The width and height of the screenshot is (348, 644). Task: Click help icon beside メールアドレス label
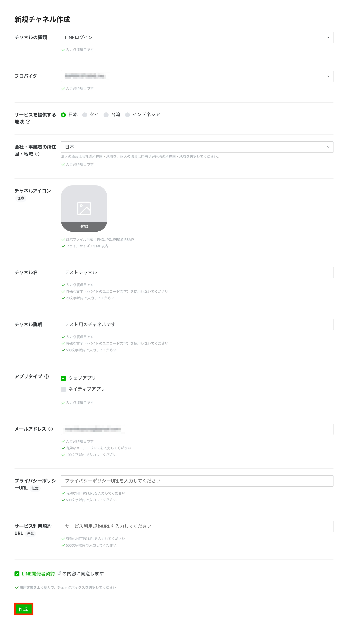[51, 429]
